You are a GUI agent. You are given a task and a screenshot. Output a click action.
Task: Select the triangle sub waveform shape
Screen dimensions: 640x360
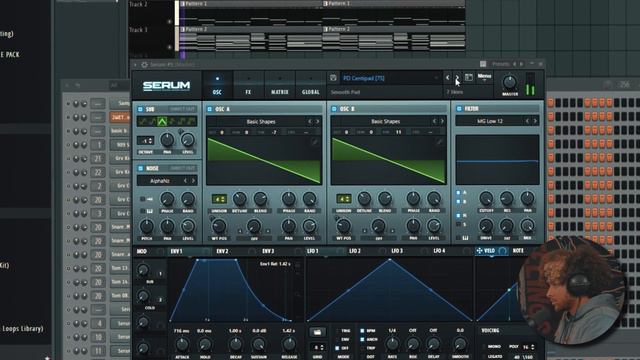(162, 121)
